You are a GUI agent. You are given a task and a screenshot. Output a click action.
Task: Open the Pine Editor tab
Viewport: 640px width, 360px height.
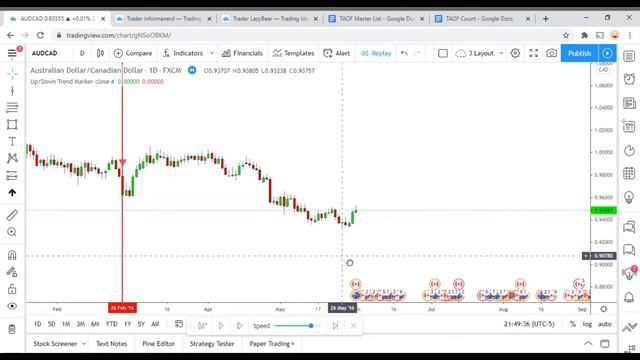158,344
